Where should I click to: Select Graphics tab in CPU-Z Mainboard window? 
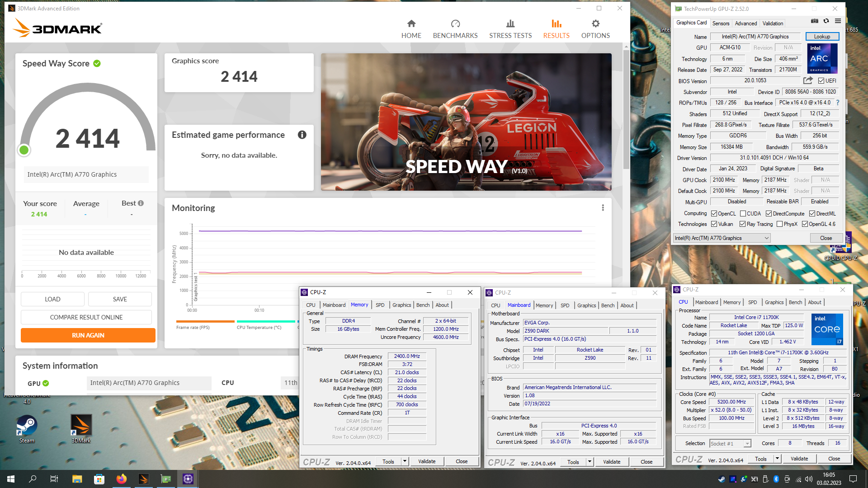tap(586, 305)
